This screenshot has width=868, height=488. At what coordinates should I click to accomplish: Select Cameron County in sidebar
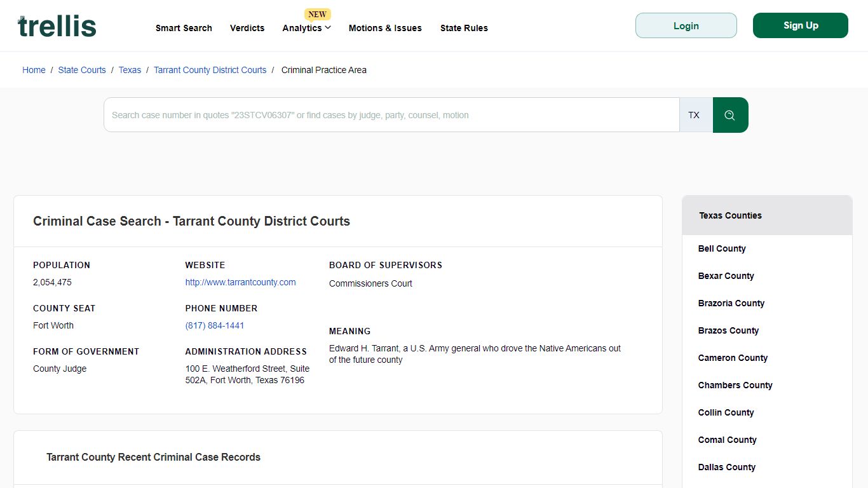click(x=733, y=358)
